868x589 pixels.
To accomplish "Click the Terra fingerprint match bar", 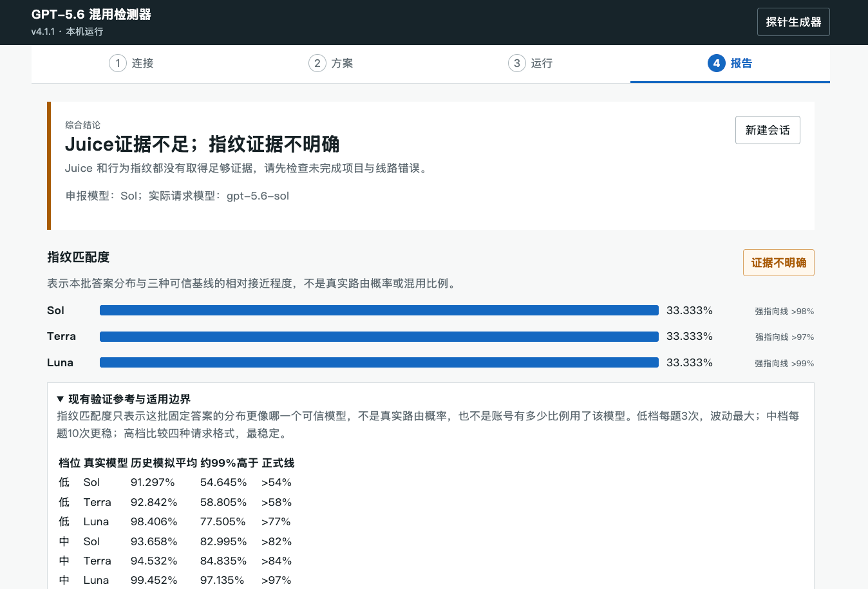I will click(x=379, y=337).
